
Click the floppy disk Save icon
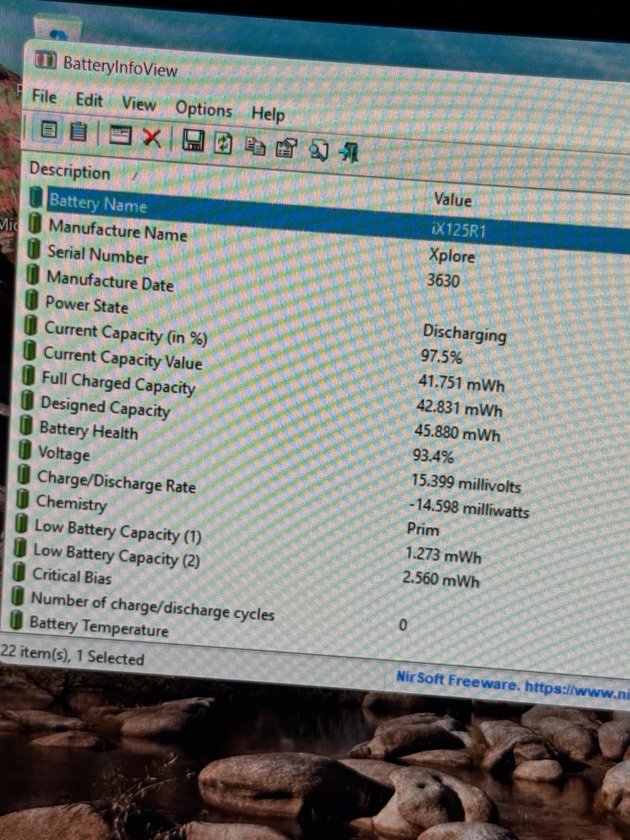click(193, 141)
